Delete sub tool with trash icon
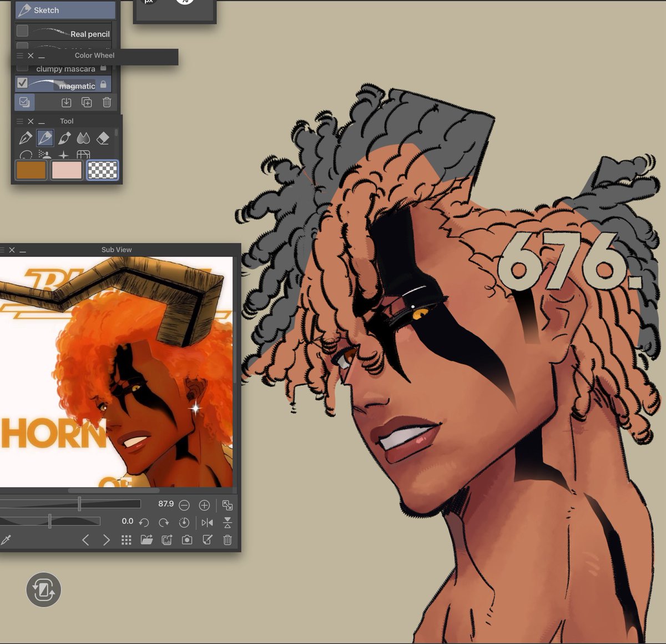This screenshot has height=644, width=666. click(x=107, y=102)
